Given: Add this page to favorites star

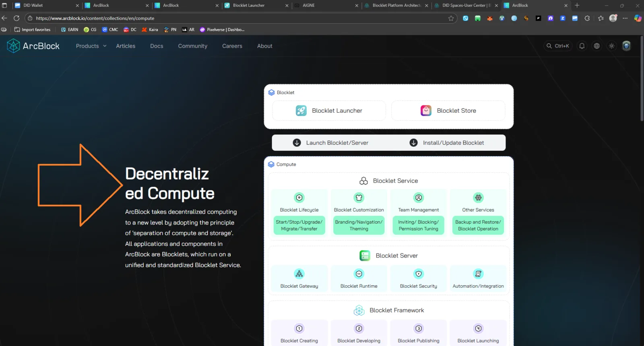Looking at the screenshot, I should tap(451, 18).
